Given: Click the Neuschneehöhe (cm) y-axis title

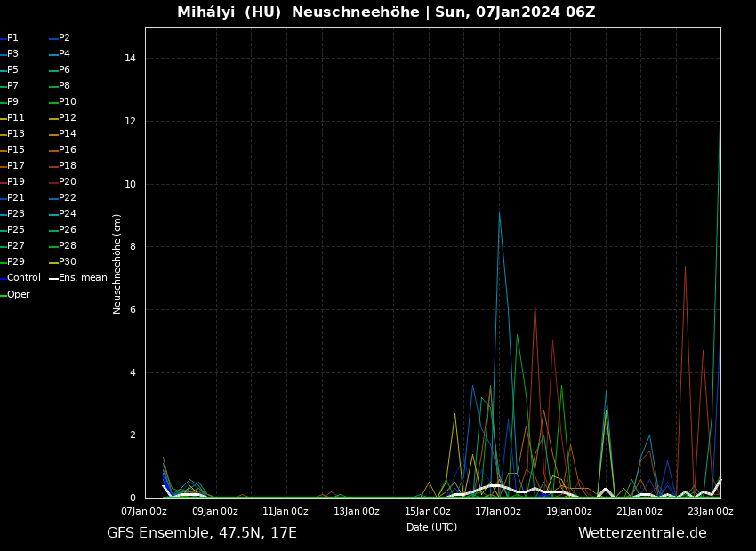Looking at the screenshot, I should (117, 264).
